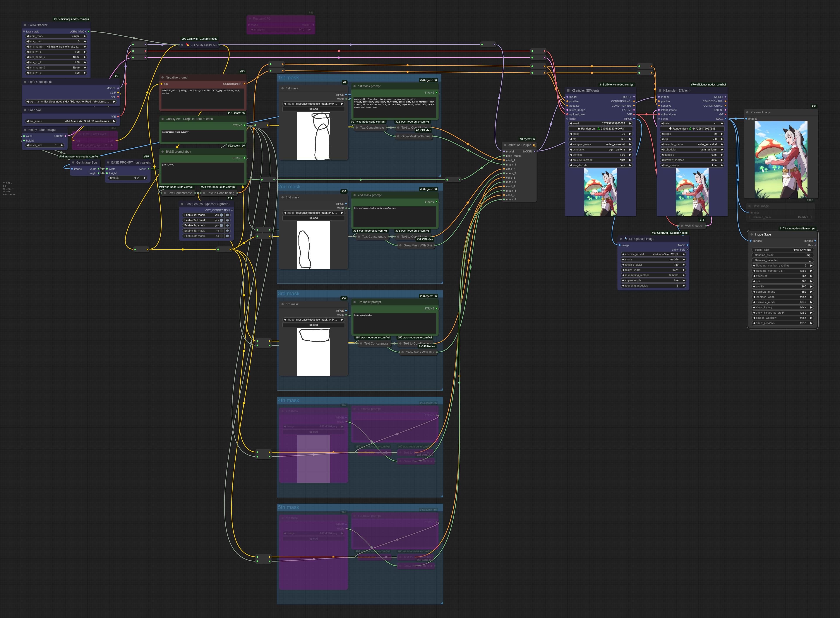Click the pill icon on CR Apply LoRA Stack
Image resolution: width=840 pixels, height=618 pixels.
coord(188,45)
